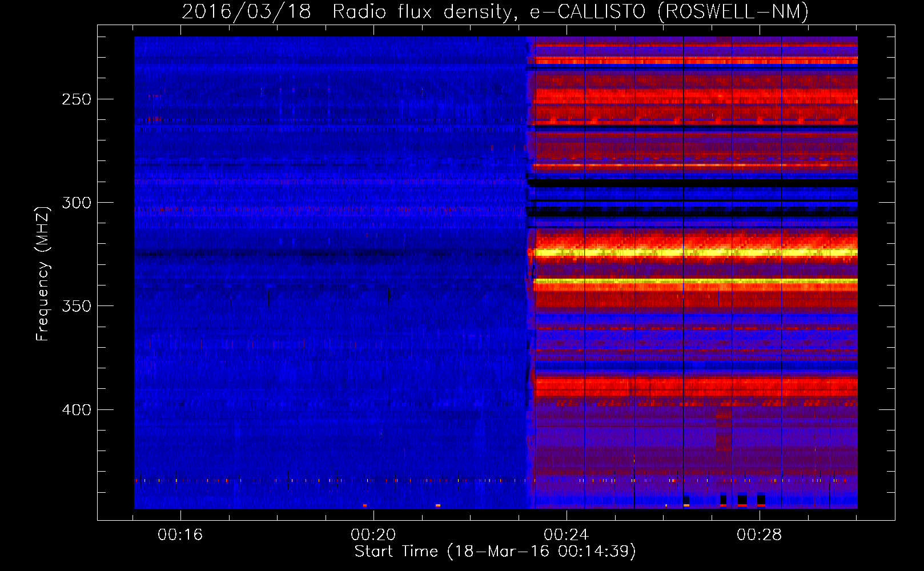The width and height of the screenshot is (924, 571).
Task: Click the Start Time axis label
Action: point(495,552)
